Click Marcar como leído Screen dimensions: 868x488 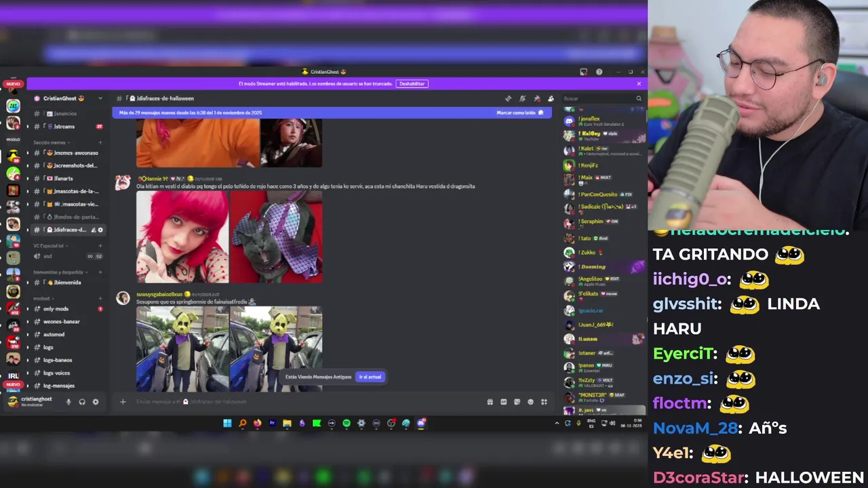(520, 113)
